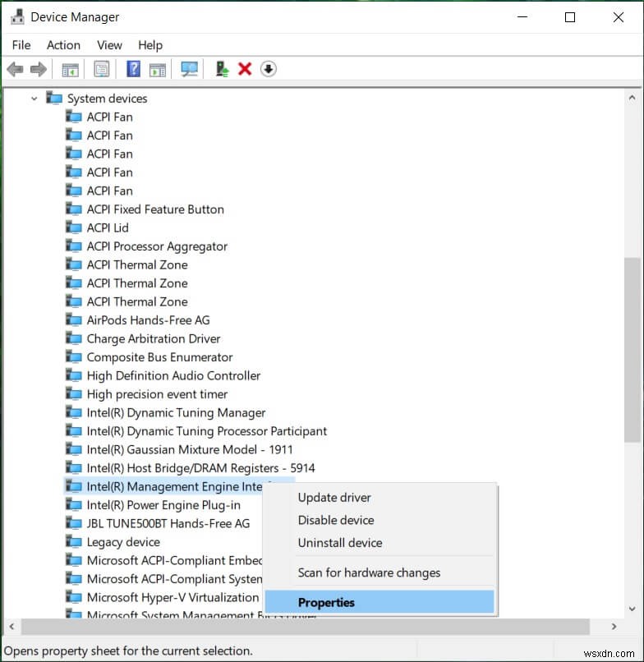Select Microsoft Hyper-V Virtualization device

[172, 597]
